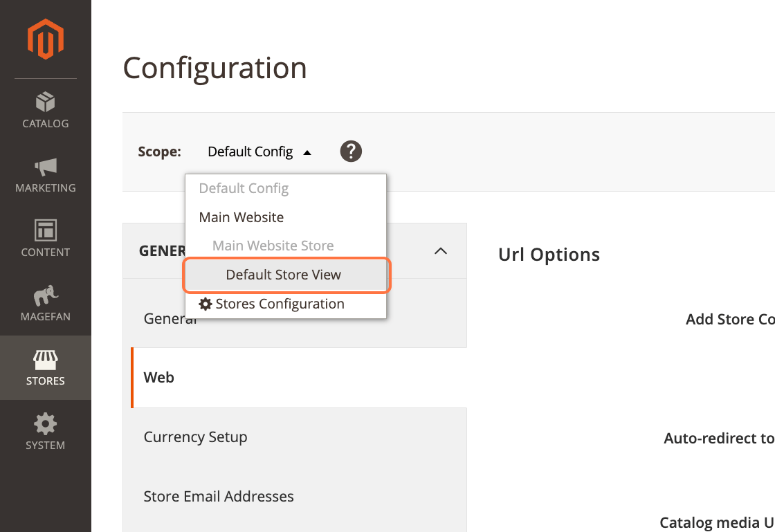Collapse the Scope dropdown arrow
Screen dimensions: 775x532
point(307,152)
